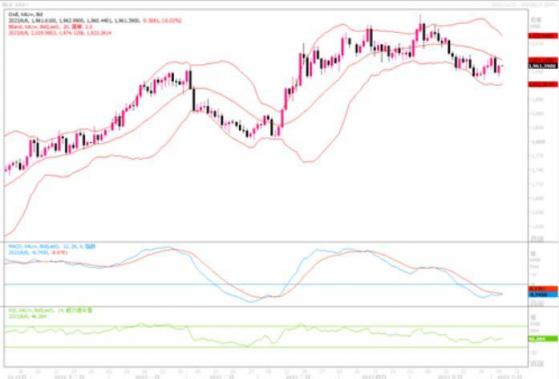This screenshot has height=379, width=559.
Task: Click the green RSI value tag
Action: [543, 339]
